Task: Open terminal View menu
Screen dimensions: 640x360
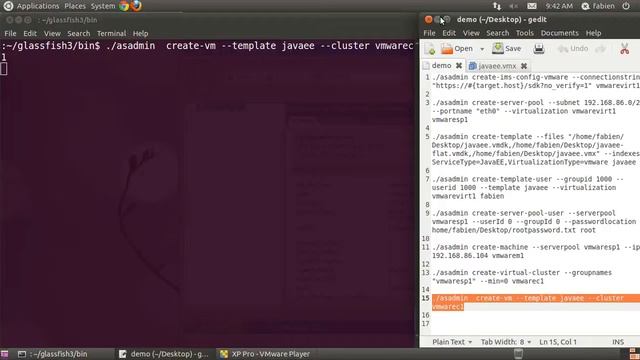Action: pyautogui.click(x=52, y=33)
